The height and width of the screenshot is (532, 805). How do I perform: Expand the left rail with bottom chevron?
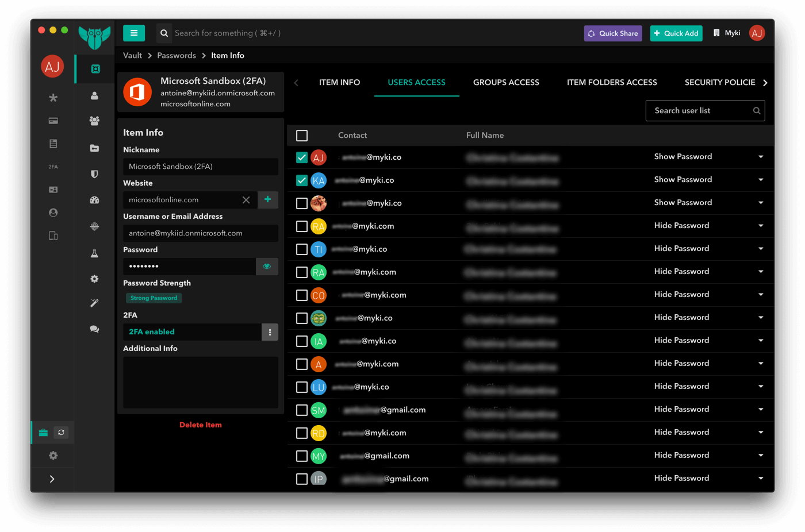pos(52,479)
